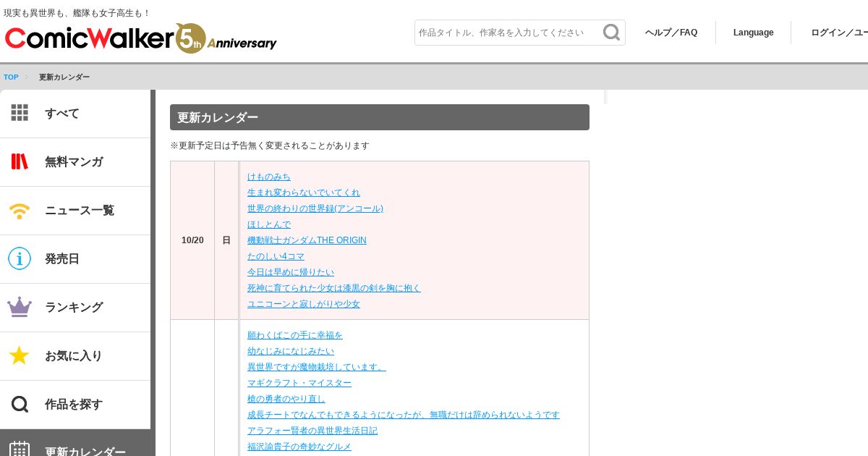The height and width of the screenshot is (456, 868).
Task: Click 更新カレンダー breadcrumb text
Action: tap(64, 77)
